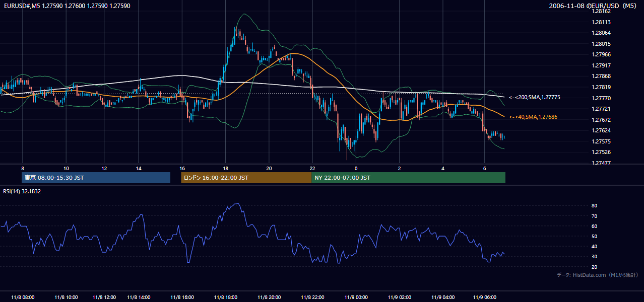Click price axis value 1.27819
Screen dimensions: 644x302
point(601,87)
